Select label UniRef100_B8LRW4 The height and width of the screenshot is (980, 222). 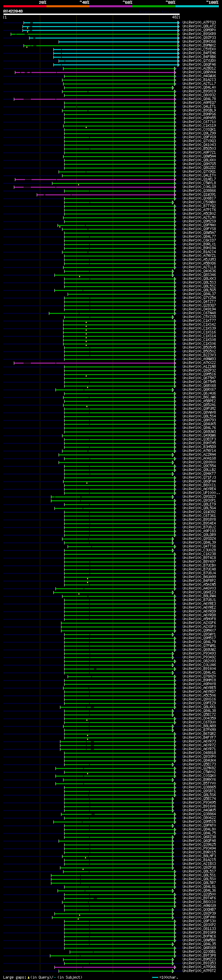tap(199, 596)
